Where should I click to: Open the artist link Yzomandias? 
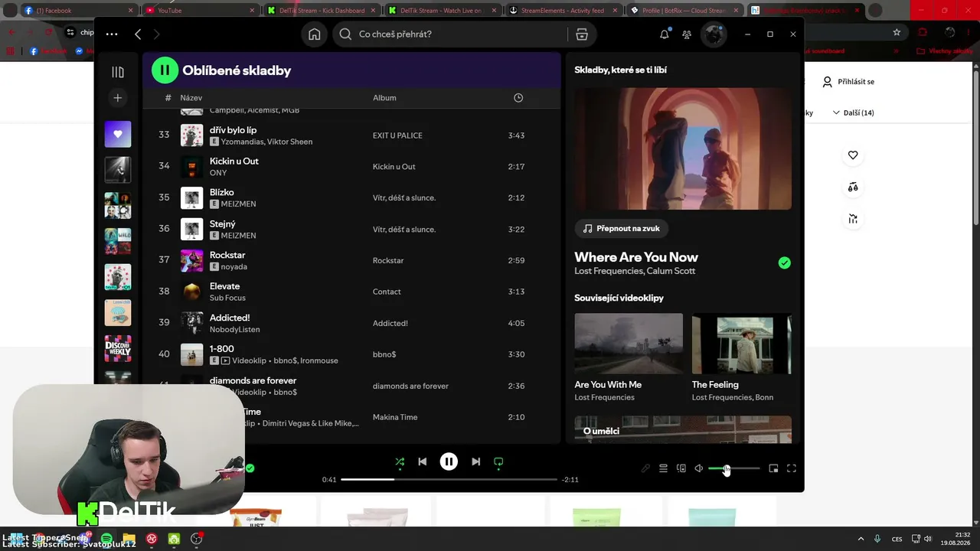coord(242,142)
